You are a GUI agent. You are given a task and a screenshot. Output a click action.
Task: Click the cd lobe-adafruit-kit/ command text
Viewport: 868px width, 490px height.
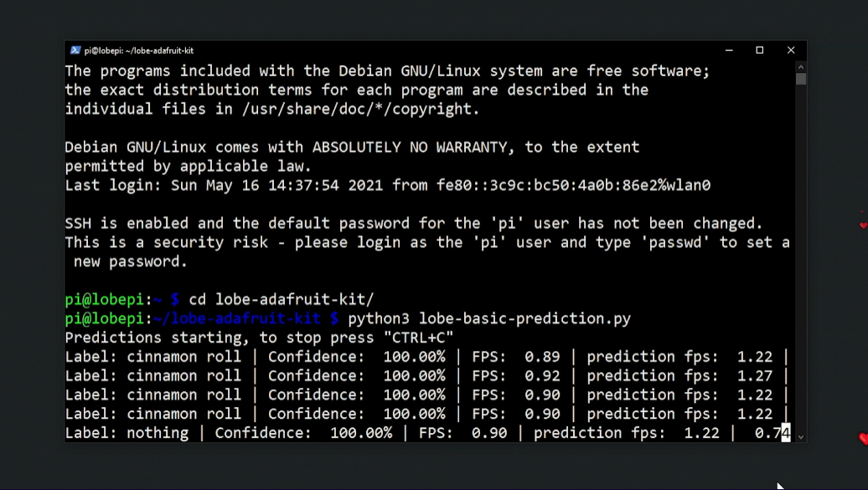282,299
